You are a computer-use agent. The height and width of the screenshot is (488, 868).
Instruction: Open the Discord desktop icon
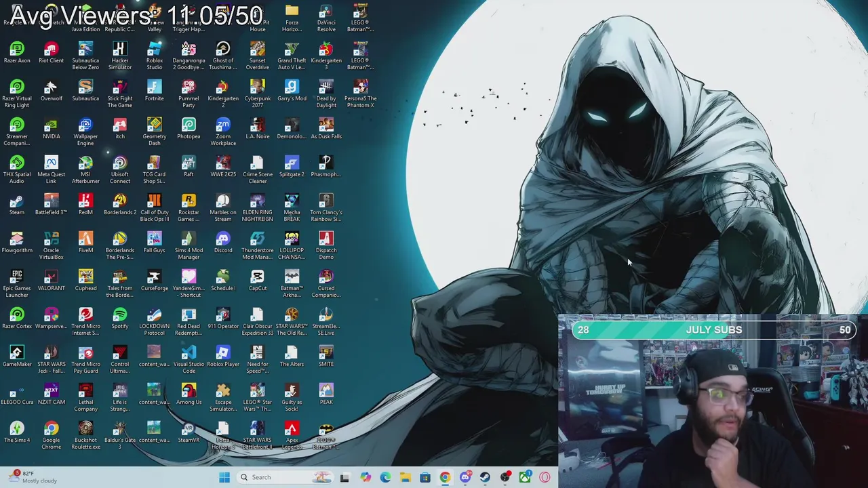(223, 243)
